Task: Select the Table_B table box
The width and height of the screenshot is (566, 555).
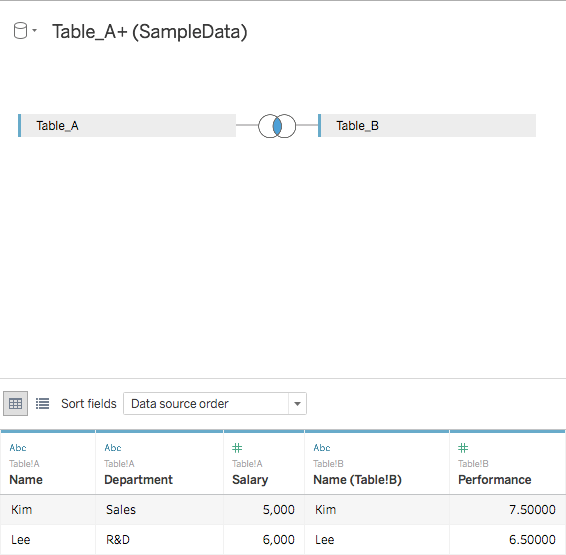Action: [427, 126]
